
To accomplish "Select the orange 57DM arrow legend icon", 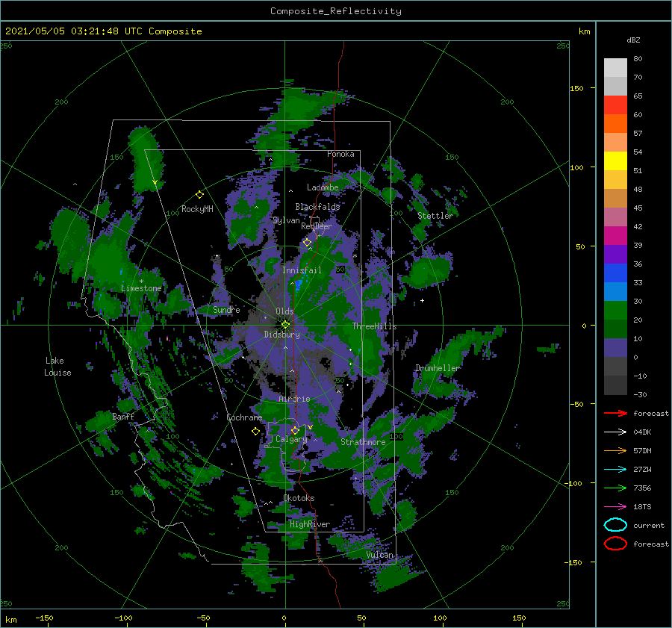I will [x=615, y=450].
